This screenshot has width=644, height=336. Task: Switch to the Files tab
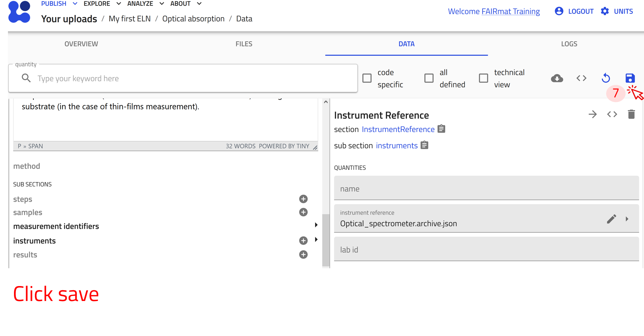click(244, 44)
